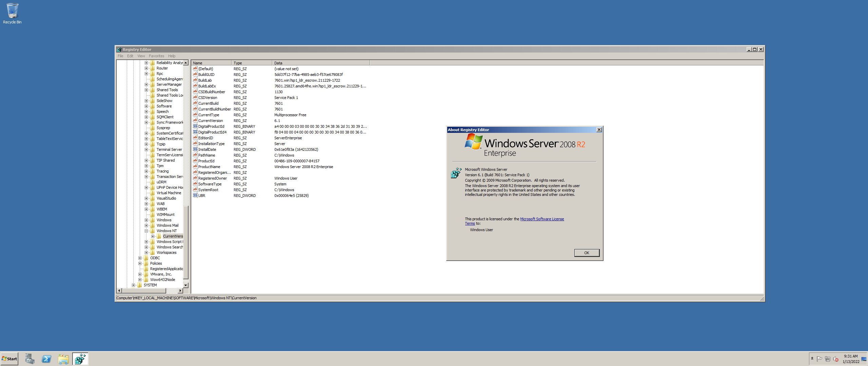The height and width of the screenshot is (366, 868).
Task: Expand the Wow6432Node key
Action: pos(140,280)
